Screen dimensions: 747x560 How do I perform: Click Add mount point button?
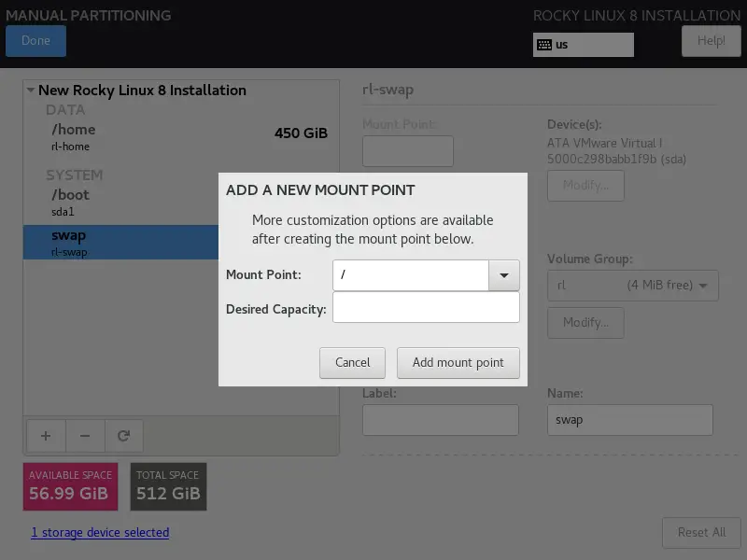tap(458, 363)
